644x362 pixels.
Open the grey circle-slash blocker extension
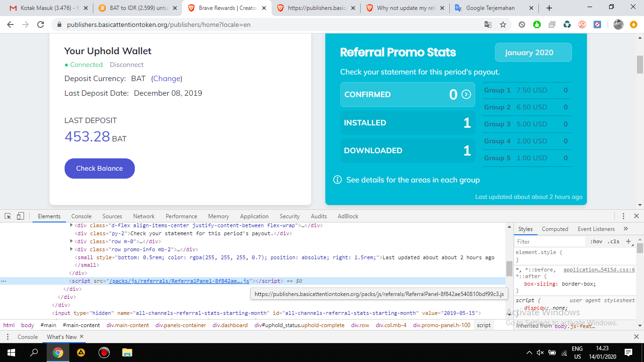click(x=522, y=25)
